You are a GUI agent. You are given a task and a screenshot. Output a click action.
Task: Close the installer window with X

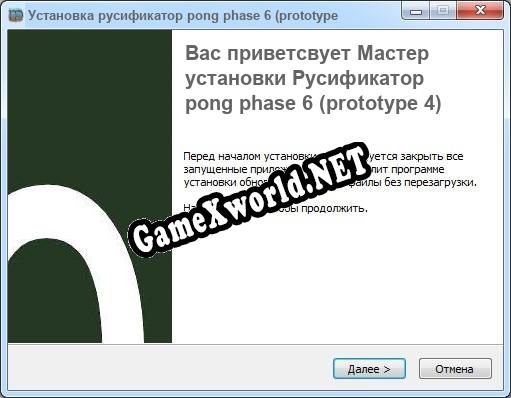tap(480, 12)
